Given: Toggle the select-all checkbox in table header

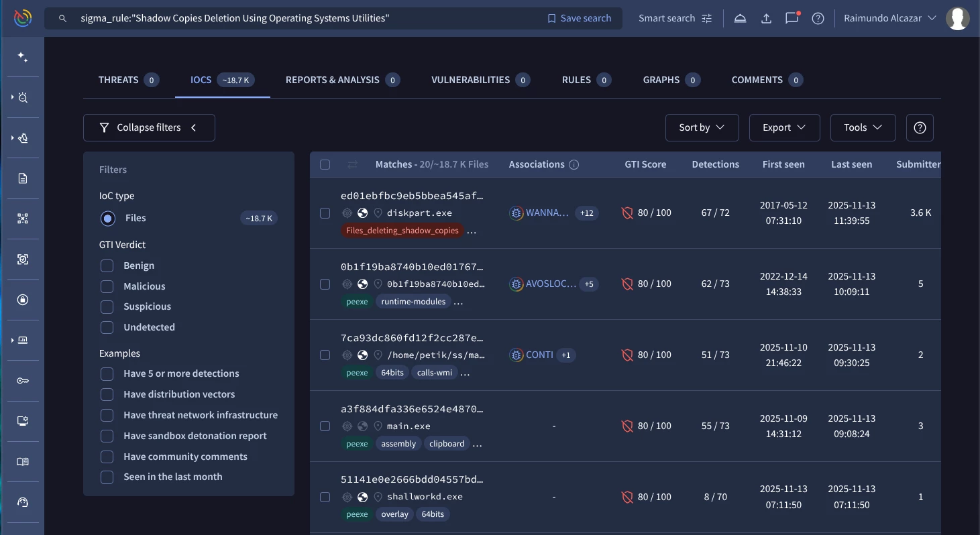Looking at the screenshot, I should (x=325, y=164).
